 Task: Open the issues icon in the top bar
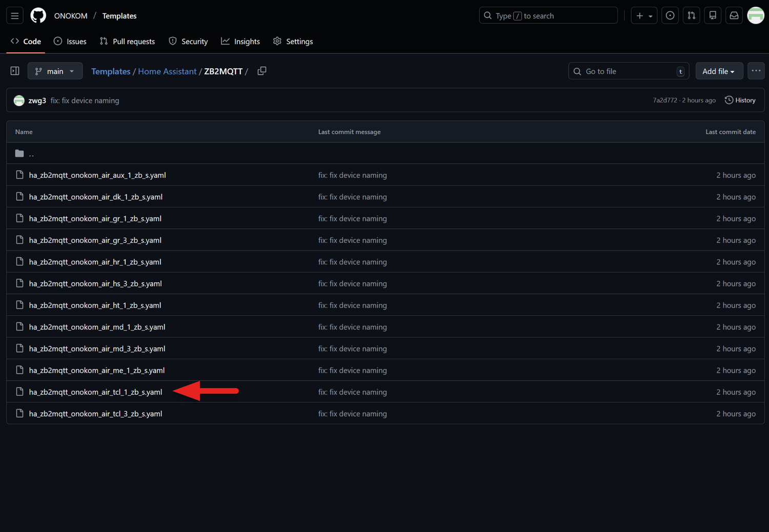(670, 16)
